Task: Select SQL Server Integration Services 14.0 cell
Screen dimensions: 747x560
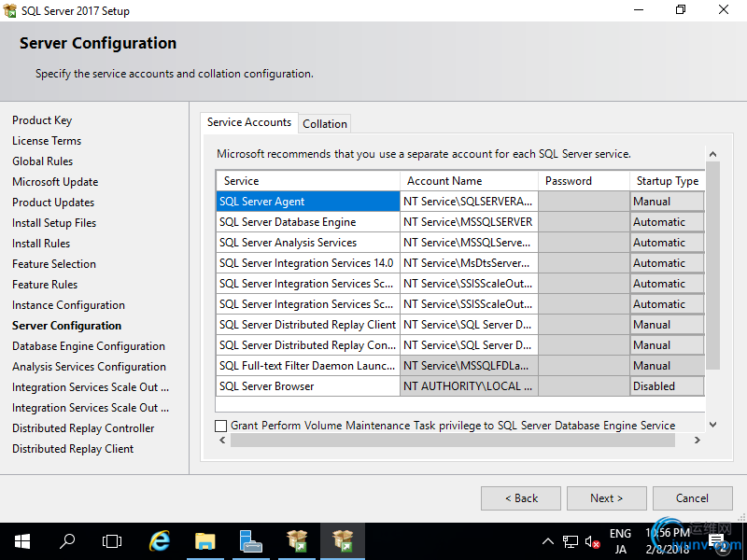Action: (x=308, y=263)
